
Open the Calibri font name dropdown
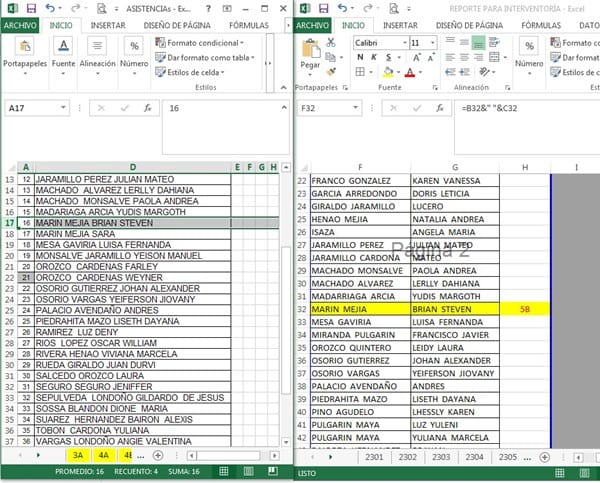point(403,43)
